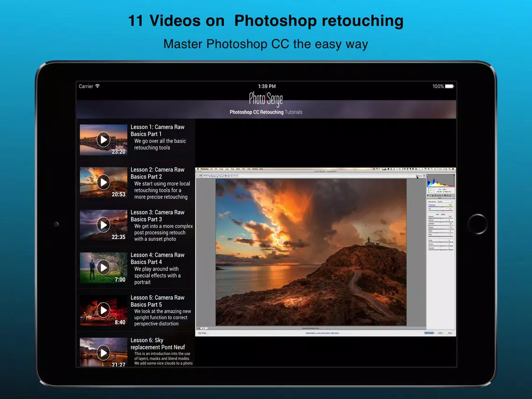Tap the Carrier label in status bar

(x=86, y=86)
